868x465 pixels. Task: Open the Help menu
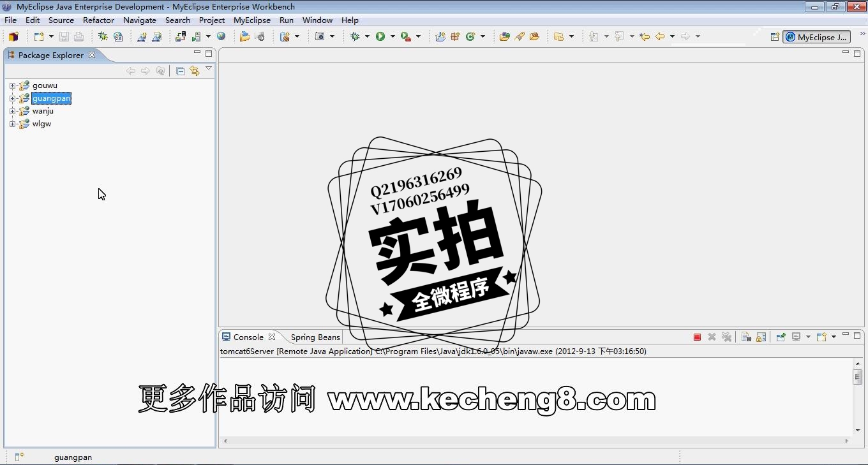pos(350,20)
